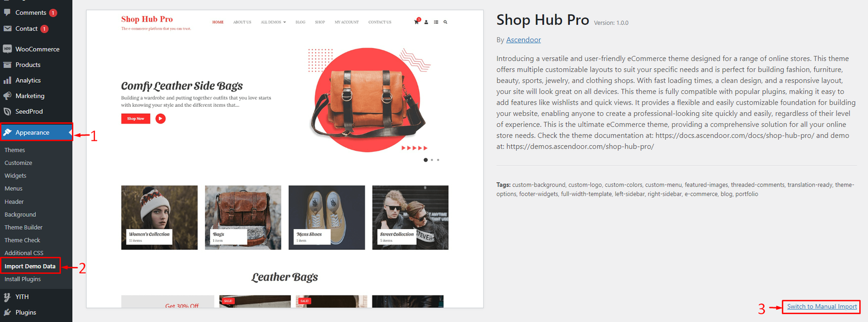Expand the All Demos dropdown in the preview
Image resolution: width=868 pixels, height=322 pixels.
[273, 22]
